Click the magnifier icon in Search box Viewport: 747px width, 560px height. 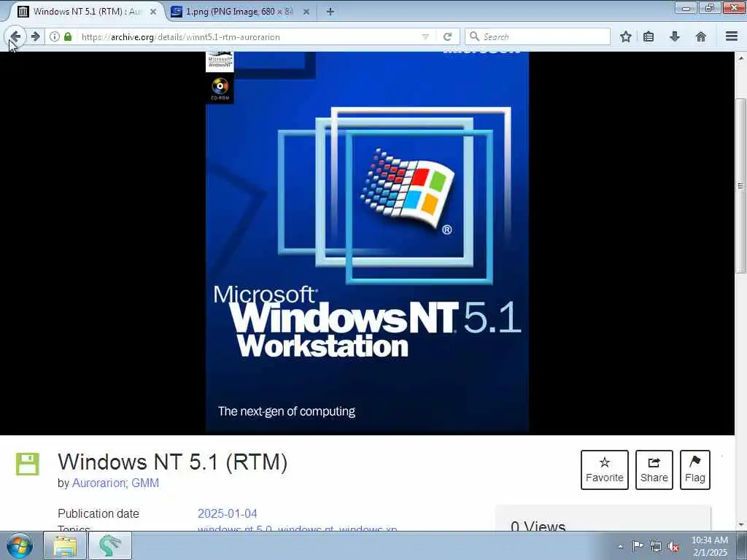coord(474,36)
